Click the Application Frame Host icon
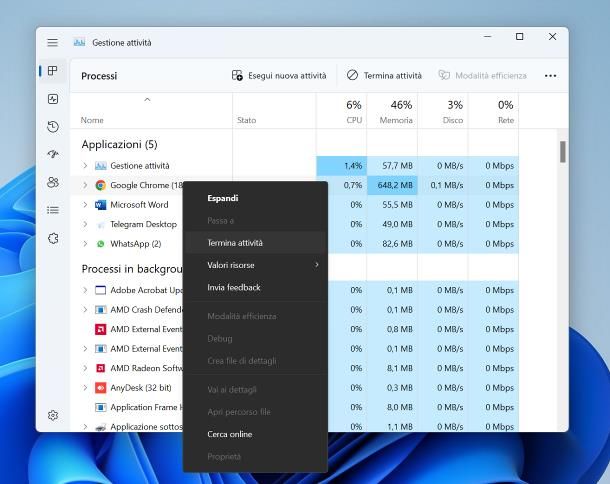 click(x=100, y=407)
